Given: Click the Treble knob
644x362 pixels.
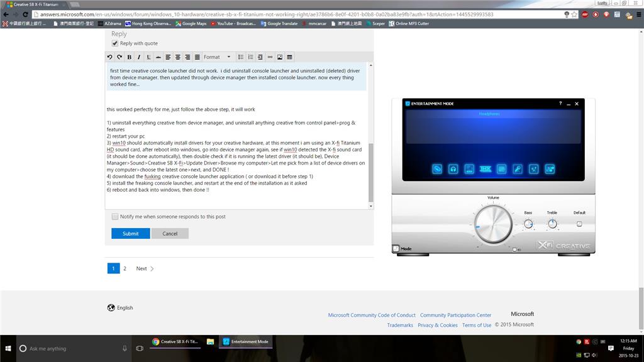Looking at the screenshot, I should pos(552,224).
